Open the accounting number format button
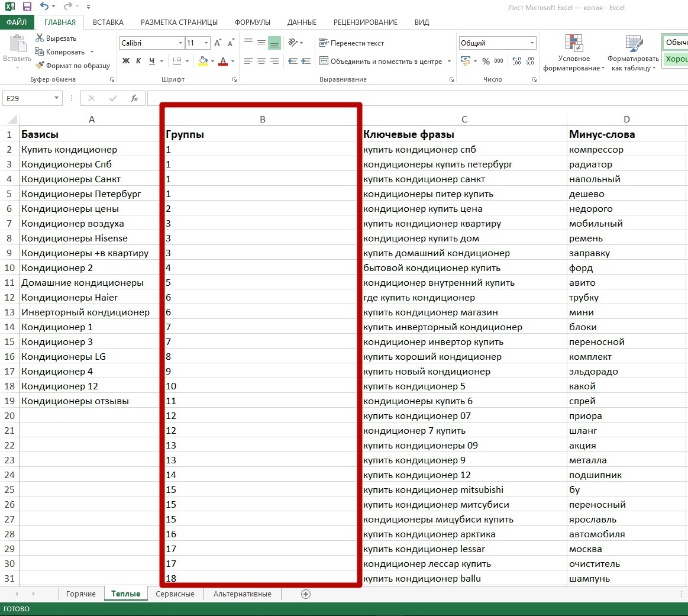The image size is (688, 616). [466, 61]
